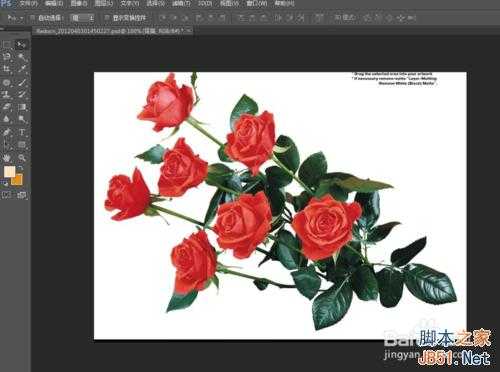Select the Horizontal Type tool

[22, 132]
